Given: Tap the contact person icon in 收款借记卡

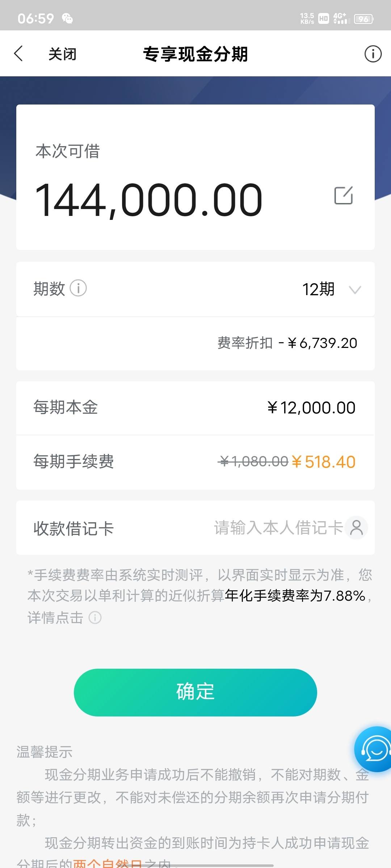Looking at the screenshot, I should (357, 528).
